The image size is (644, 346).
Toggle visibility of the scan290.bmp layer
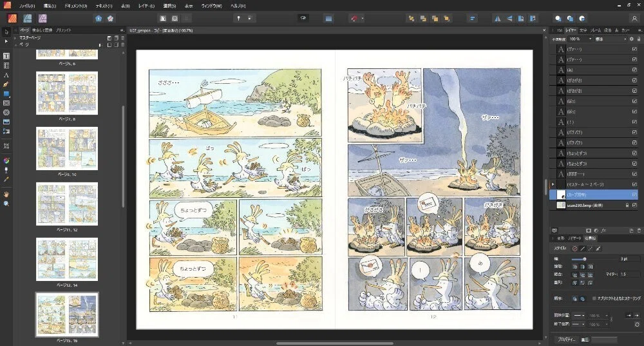(x=634, y=205)
